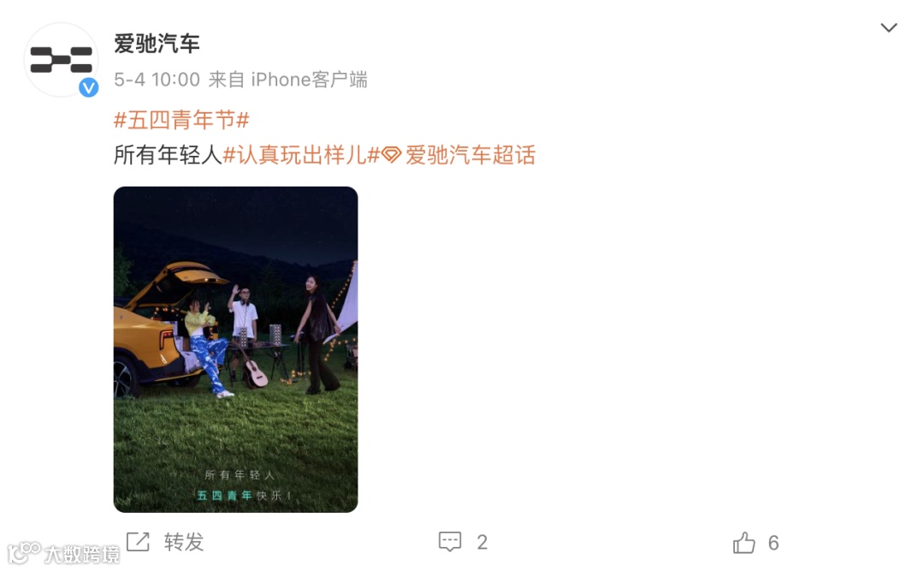Open the iPhone客户端 source link
Viewport: 924px width, 571px height.
coord(310,79)
